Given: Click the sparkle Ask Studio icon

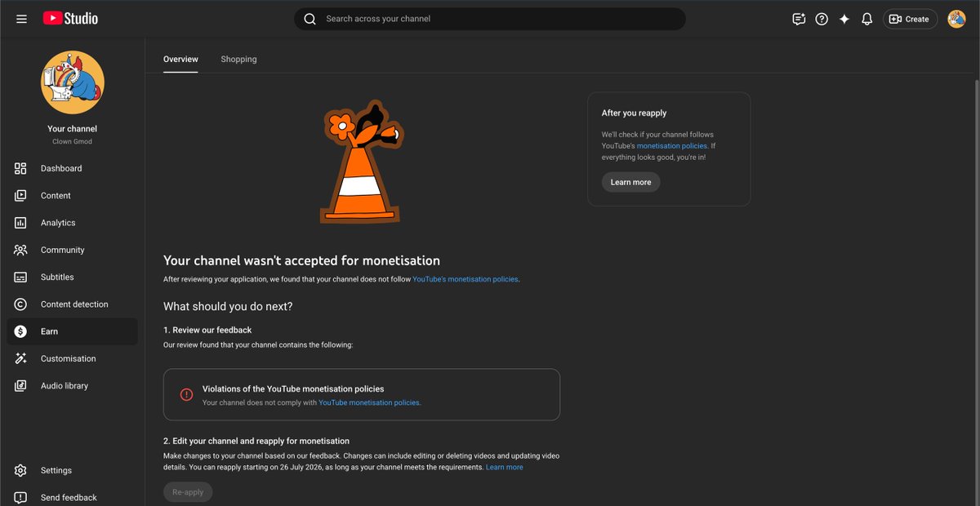Looking at the screenshot, I should click(x=844, y=19).
